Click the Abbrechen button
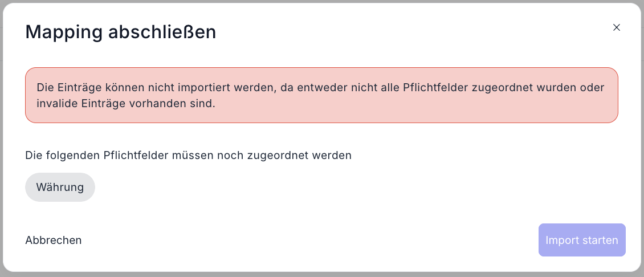This screenshot has width=644, height=277. click(54, 240)
